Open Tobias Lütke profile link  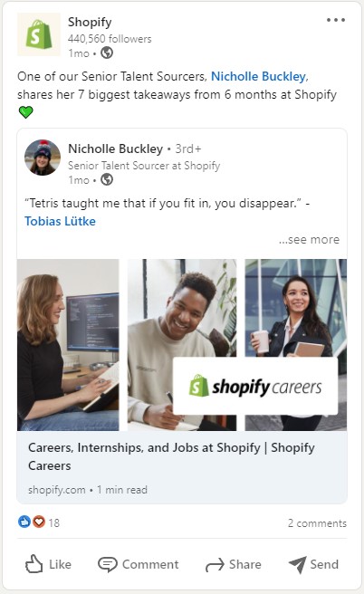pos(60,221)
